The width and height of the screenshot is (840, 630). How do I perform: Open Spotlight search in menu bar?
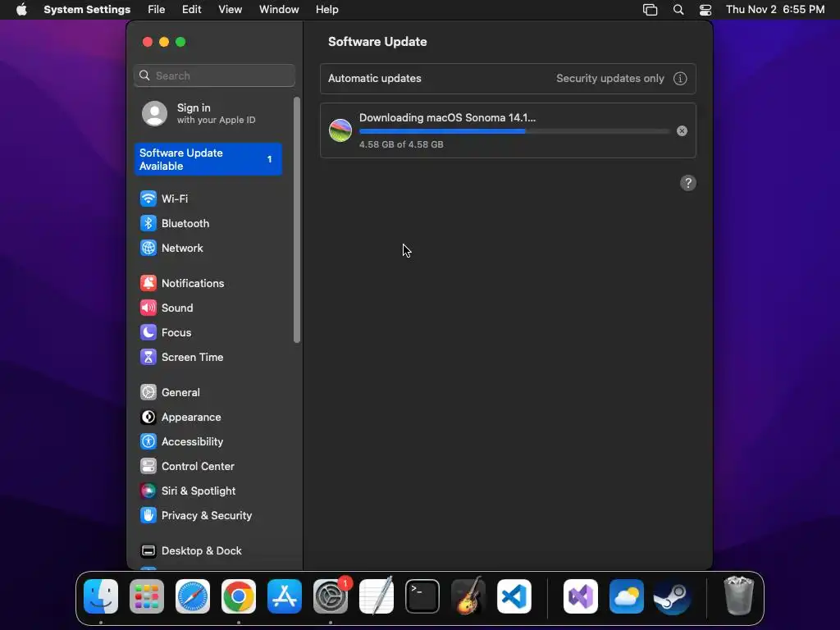click(678, 10)
